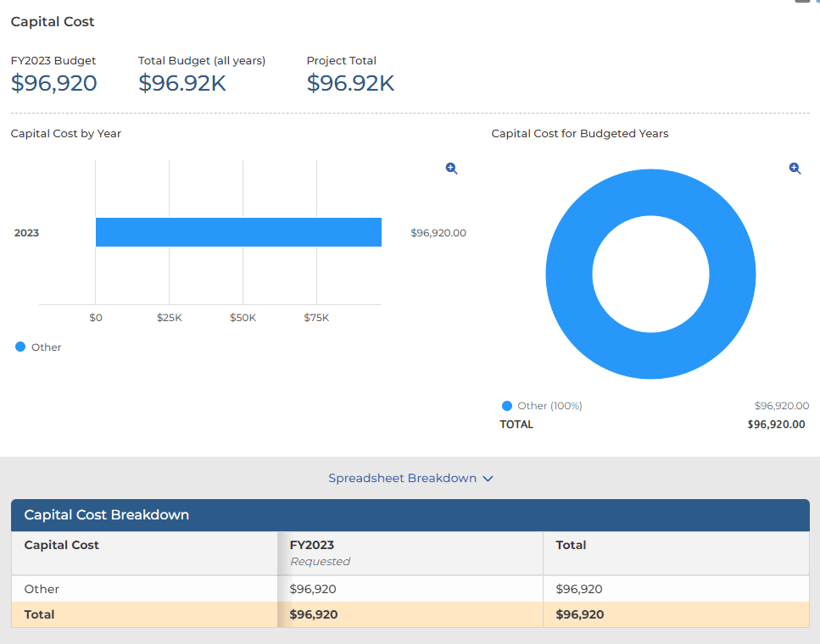The width and height of the screenshot is (820, 644).
Task: Toggle the Other series dot in bar chart legend
Action: click(x=20, y=347)
